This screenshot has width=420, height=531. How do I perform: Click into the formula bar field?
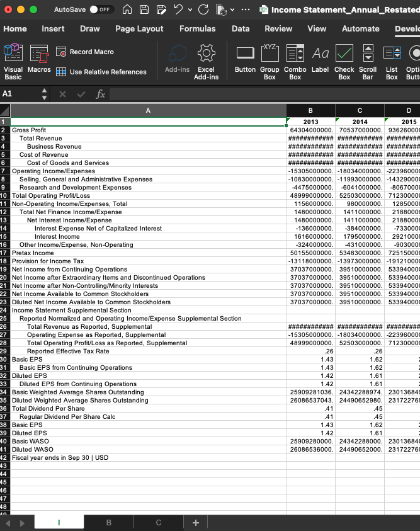264,94
